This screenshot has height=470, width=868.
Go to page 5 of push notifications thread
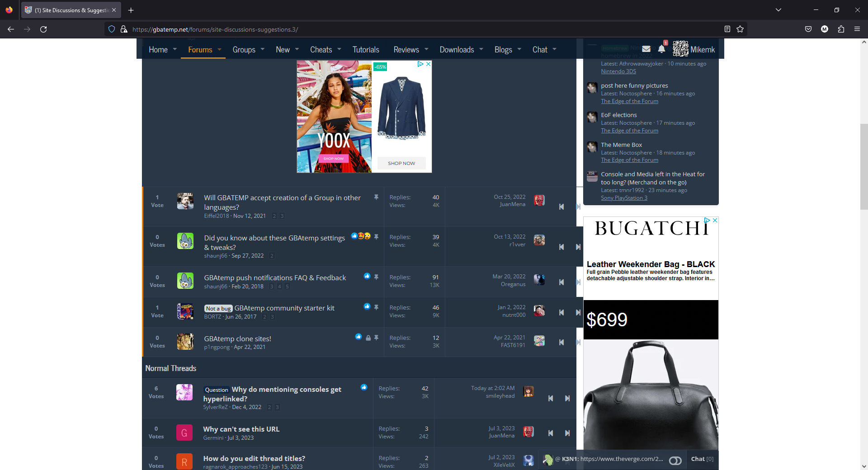point(287,287)
